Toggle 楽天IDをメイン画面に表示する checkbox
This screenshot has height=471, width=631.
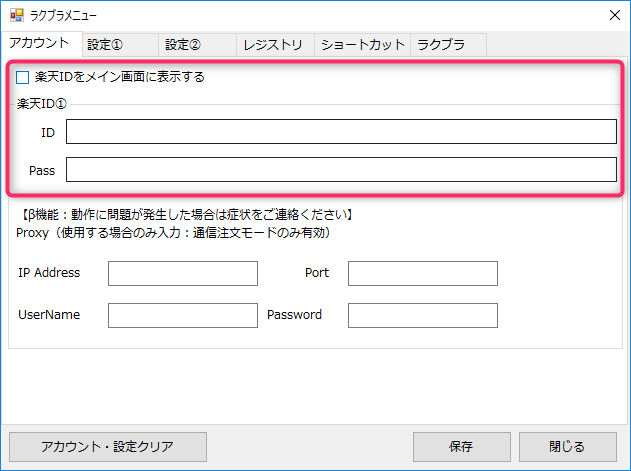point(23,77)
